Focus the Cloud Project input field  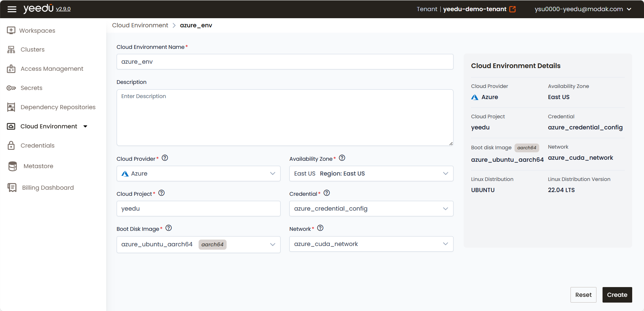click(x=199, y=209)
